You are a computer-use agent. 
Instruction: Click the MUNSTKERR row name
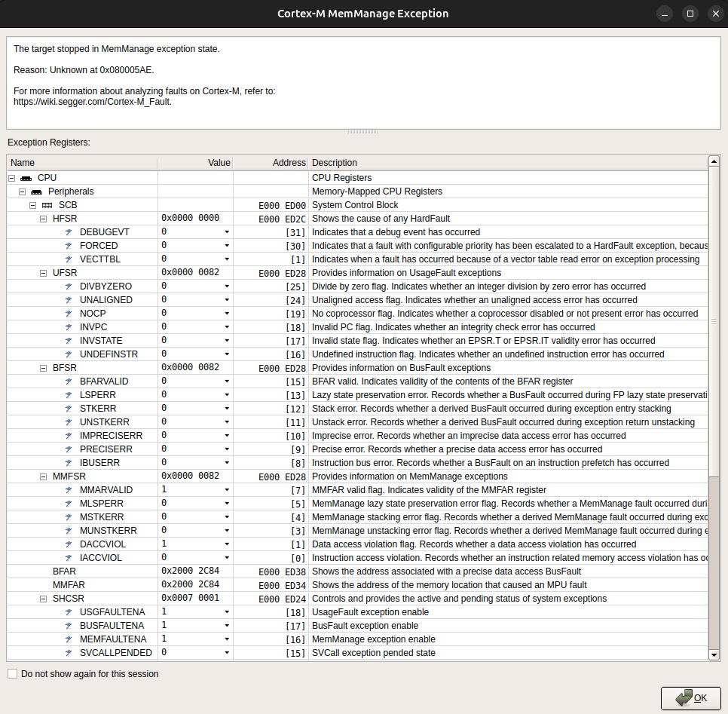[109, 531]
